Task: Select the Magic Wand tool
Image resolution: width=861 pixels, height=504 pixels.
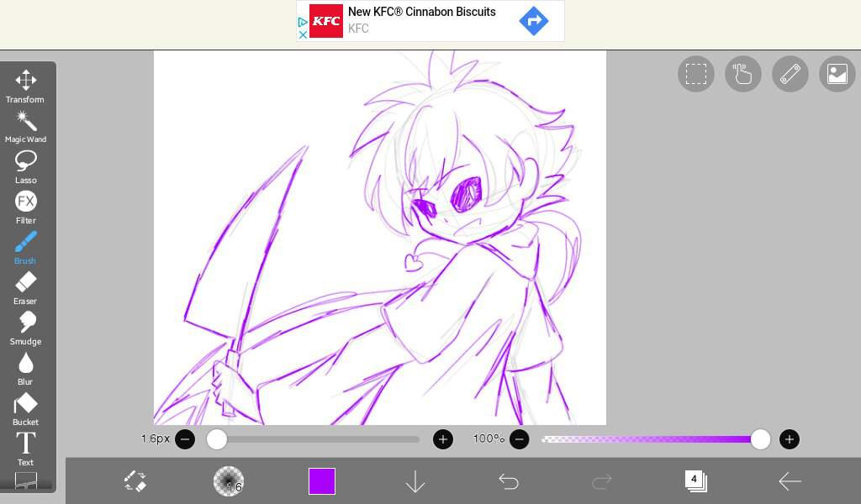Action: click(x=25, y=127)
